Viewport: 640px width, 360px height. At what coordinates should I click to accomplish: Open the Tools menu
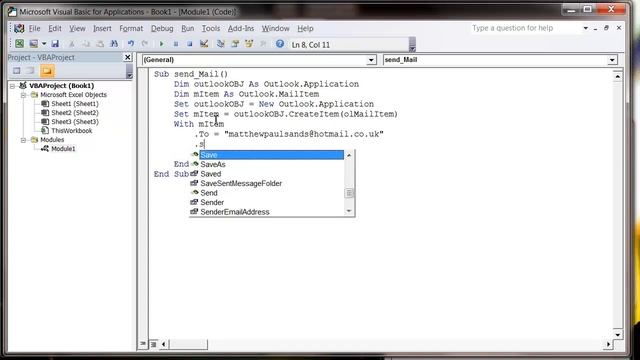coord(211,29)
